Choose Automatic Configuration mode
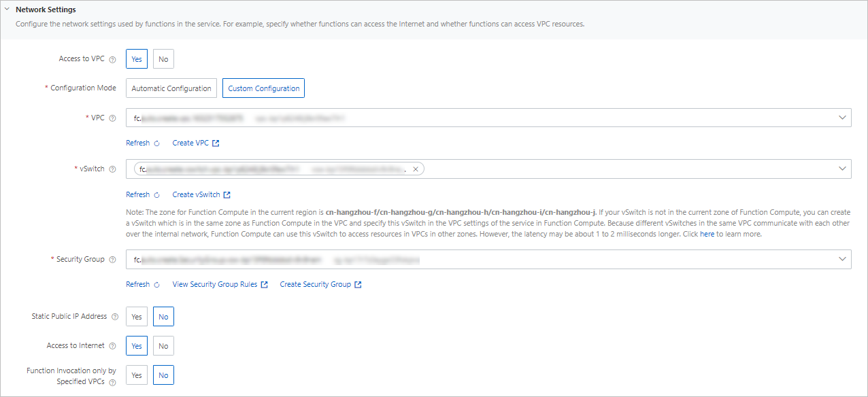Viewport: 868px width, 397px height. pos(171,88)
